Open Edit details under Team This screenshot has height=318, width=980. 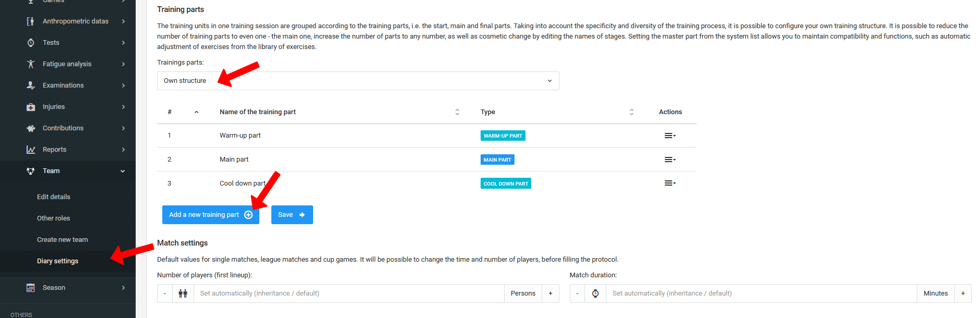(x=53, y=197)
